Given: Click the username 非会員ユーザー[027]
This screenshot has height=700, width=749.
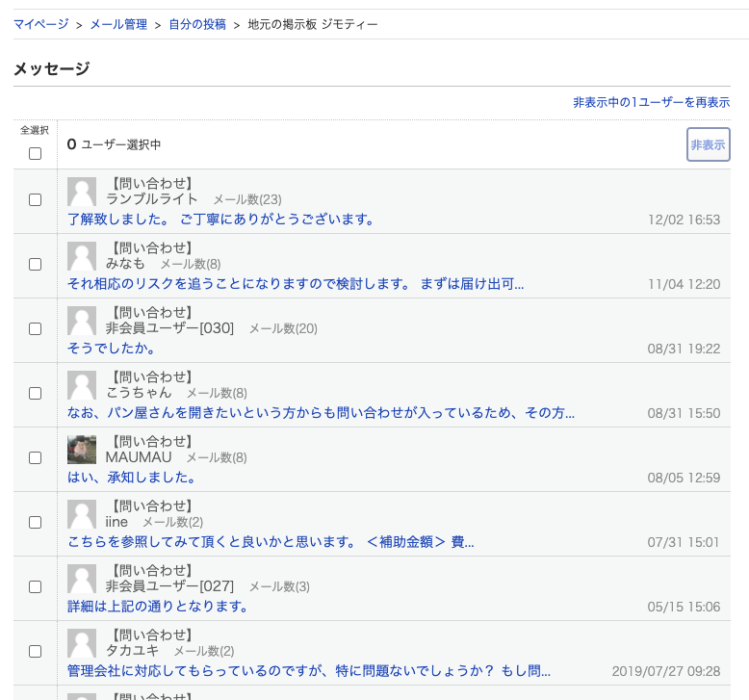Looking at the screenshot, I should (170, 586).
